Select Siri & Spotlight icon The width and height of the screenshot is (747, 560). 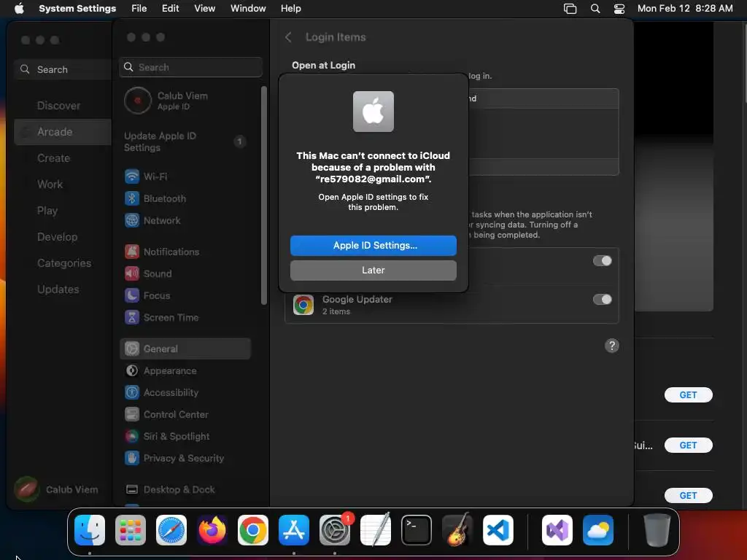(132, 437)
